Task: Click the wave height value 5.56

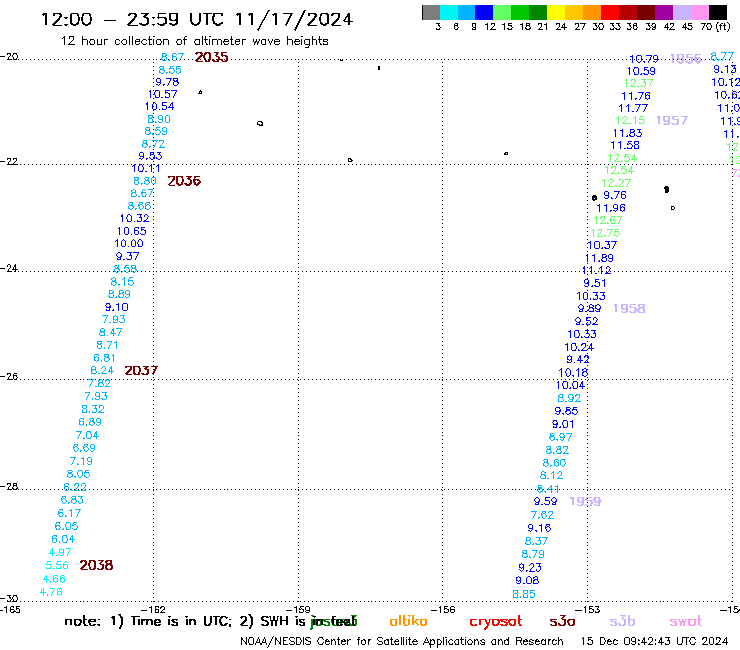Action: (57, 565)
